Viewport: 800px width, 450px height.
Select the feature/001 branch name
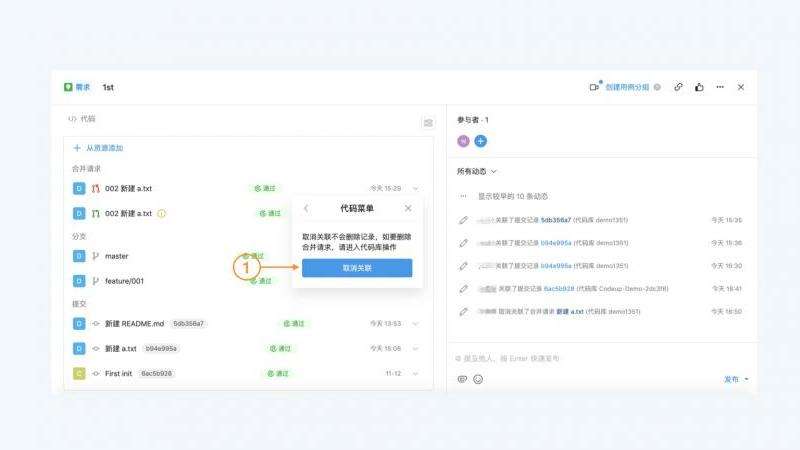pos(124,281)
